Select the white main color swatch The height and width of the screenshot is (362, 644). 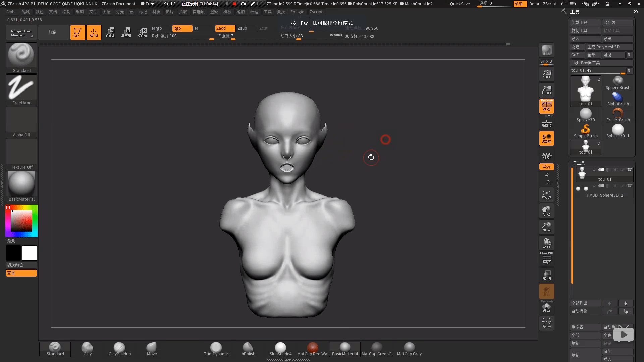pos(30,253)
